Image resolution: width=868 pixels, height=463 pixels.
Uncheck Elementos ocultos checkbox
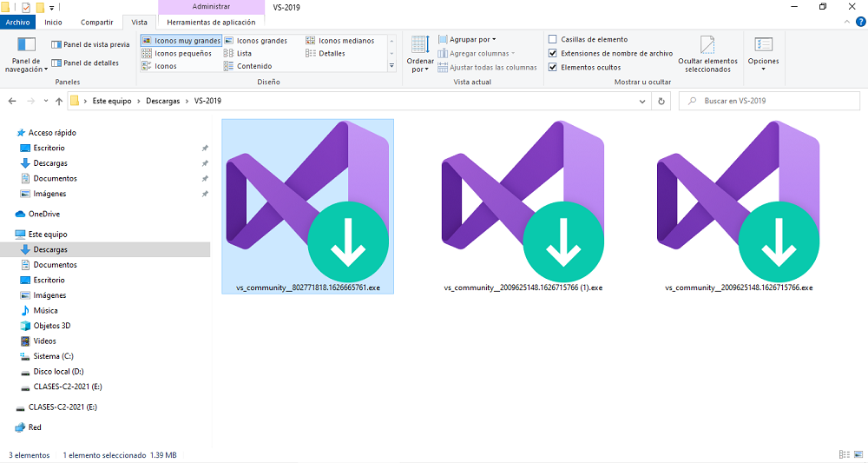click(552, 67)
